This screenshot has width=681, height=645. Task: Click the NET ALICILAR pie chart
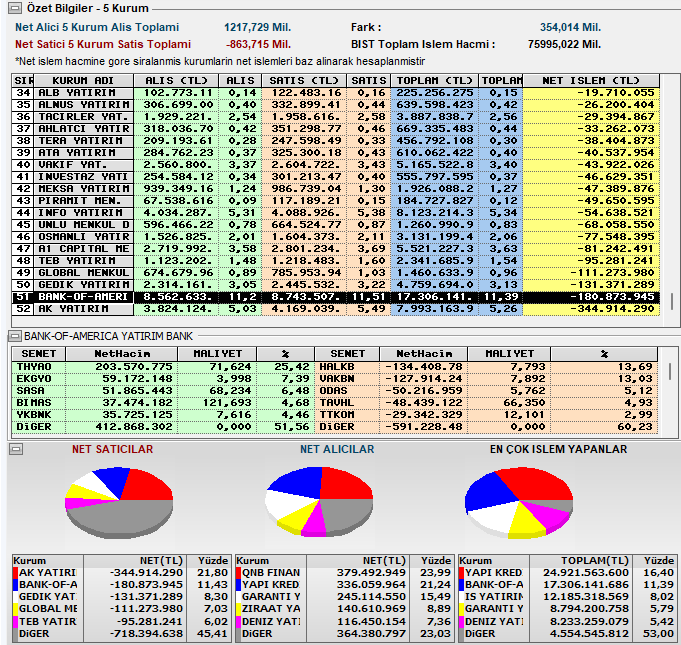319,502
